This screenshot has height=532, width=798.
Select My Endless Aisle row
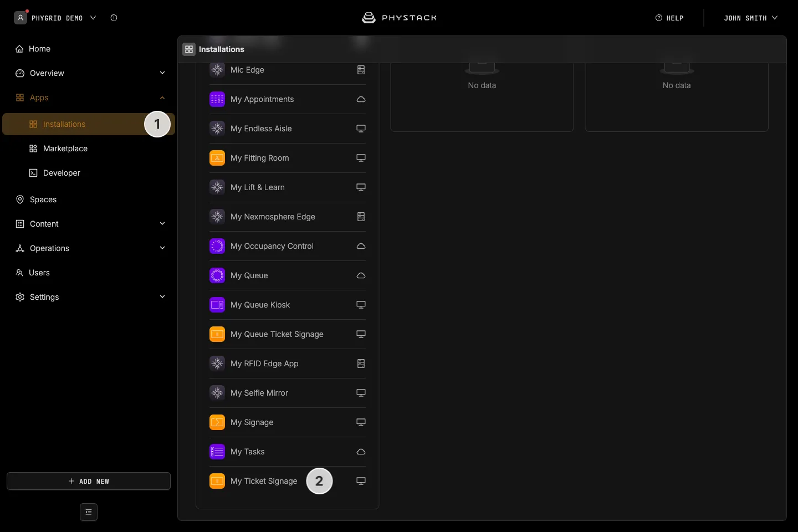(288, 129)
